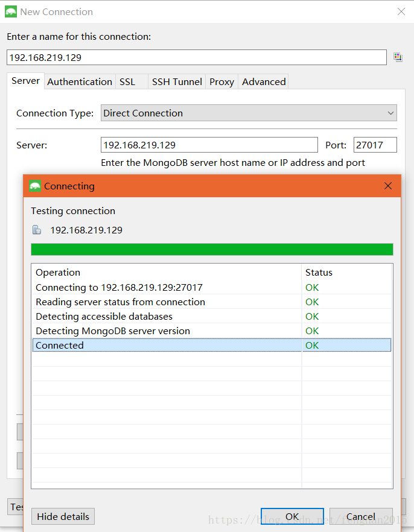Close the Connecting dialog
Screen dimensions: 414x532
[388, 186]
